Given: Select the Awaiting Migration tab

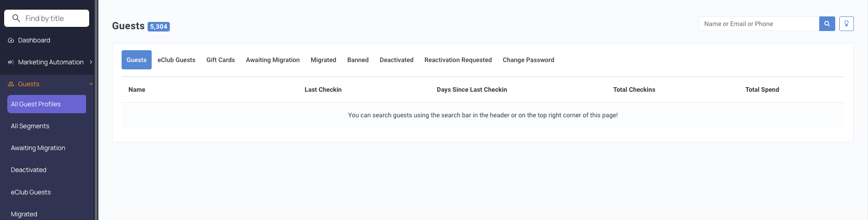Looking at the screenshot, I should coord(273,60).
